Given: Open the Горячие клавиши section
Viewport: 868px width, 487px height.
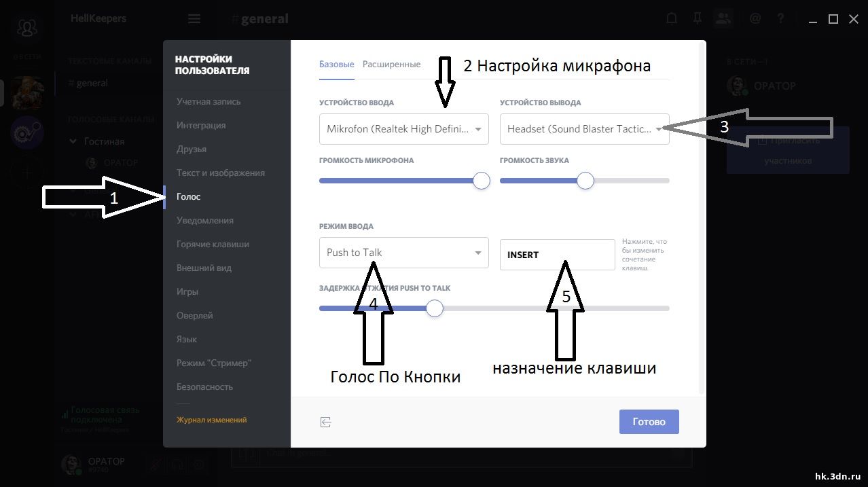Looking at the screenshot, I should point(213,245).
